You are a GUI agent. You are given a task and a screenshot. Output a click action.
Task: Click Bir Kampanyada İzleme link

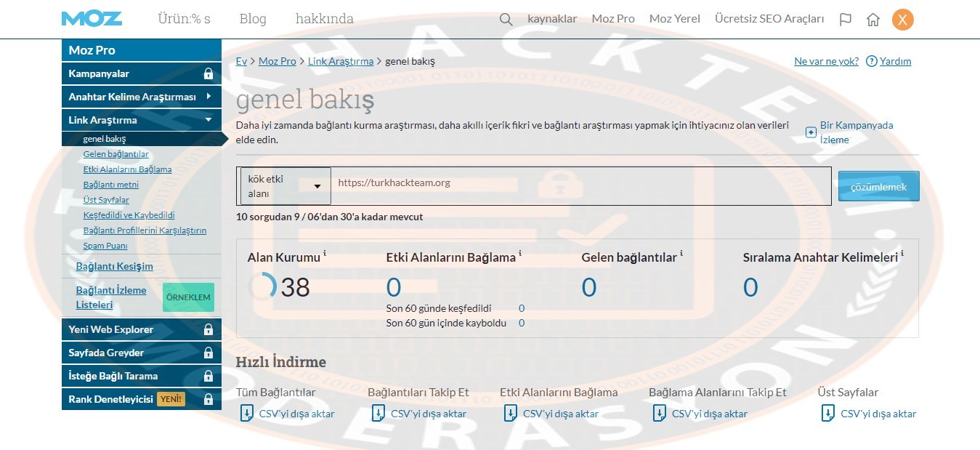coord(857,132)
